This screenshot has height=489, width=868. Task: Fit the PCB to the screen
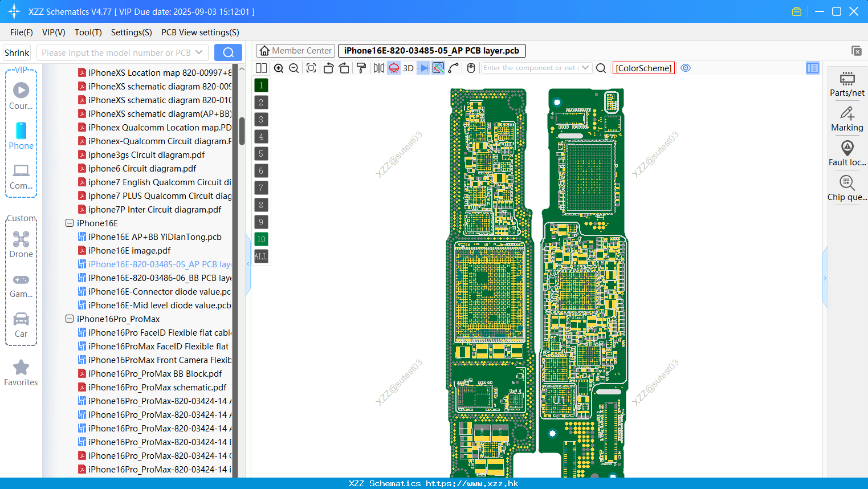(311, 68)
